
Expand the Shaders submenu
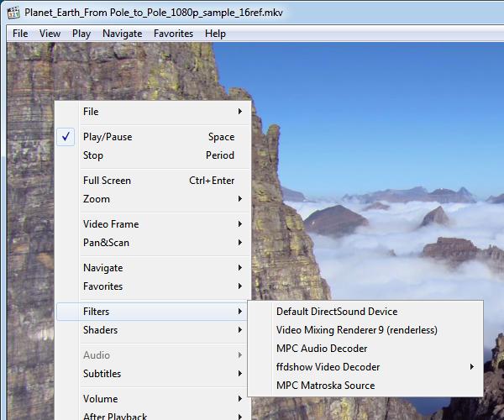pyautogui.click(x=153, y=330)
